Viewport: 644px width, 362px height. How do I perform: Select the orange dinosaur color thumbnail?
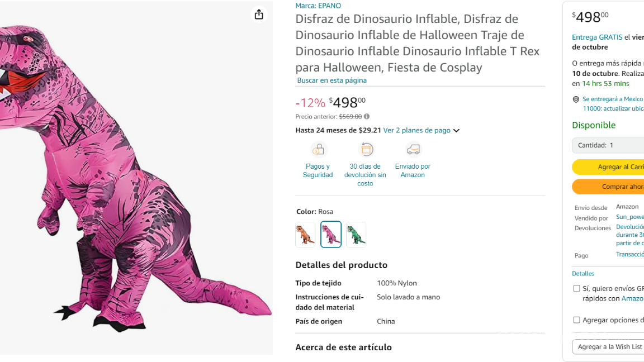coord(305,234)
